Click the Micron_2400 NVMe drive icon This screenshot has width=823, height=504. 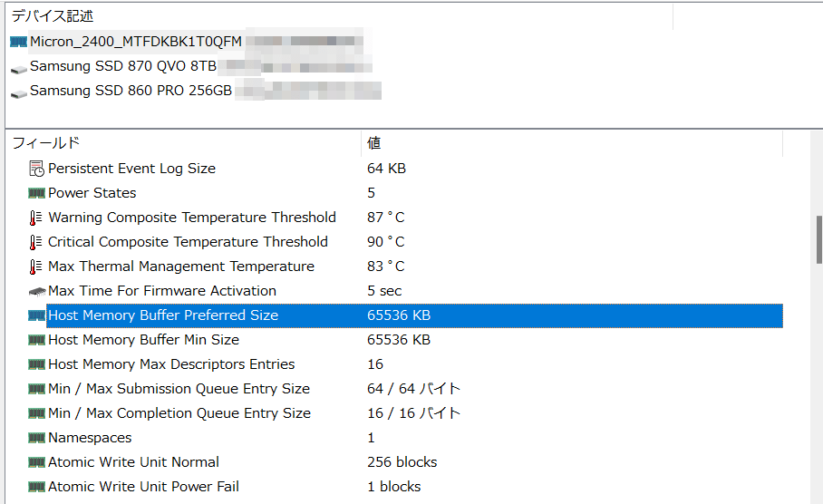(x=19, y=42)
